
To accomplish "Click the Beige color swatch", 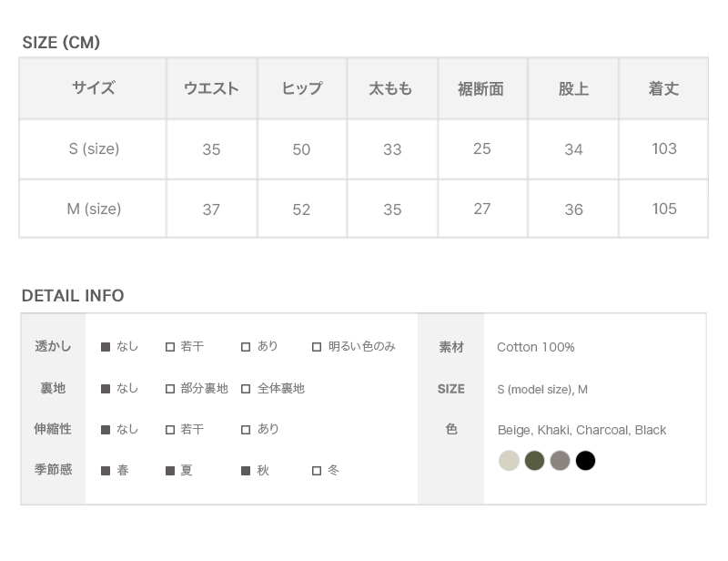I will point(509,461).
